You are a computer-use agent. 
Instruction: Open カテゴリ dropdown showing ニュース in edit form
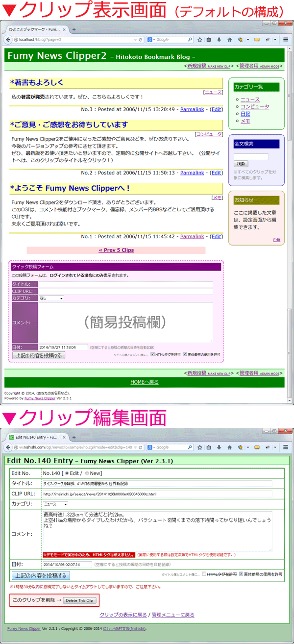tap(55, 504)
